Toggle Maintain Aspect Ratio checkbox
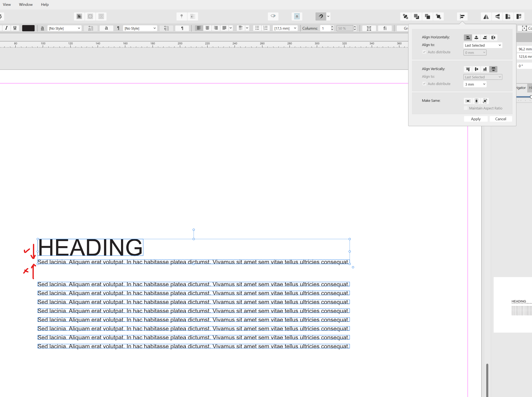 (466, 108)
